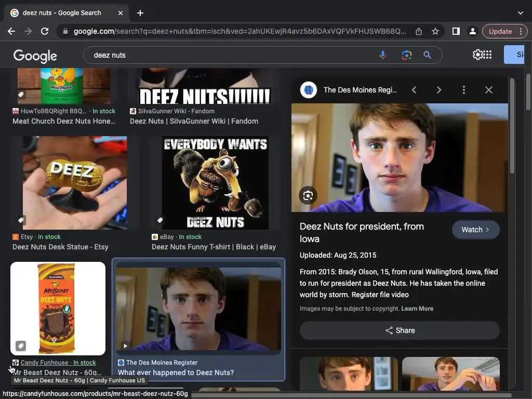Click 'Uploaded: Aug 25, 2015' text
This screenshot has height=399, width=532.
[338, 255]
